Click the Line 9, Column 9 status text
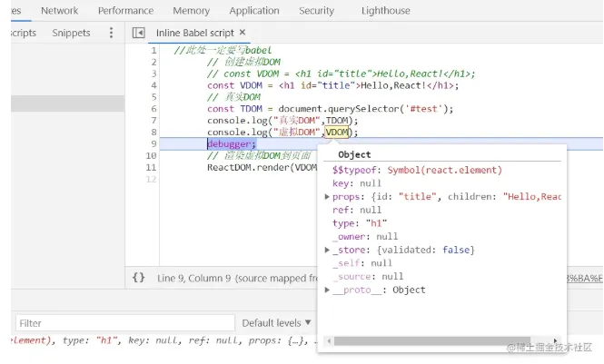Image resolution: width=604 pixels, height=364 pixels. click(194, 278)
